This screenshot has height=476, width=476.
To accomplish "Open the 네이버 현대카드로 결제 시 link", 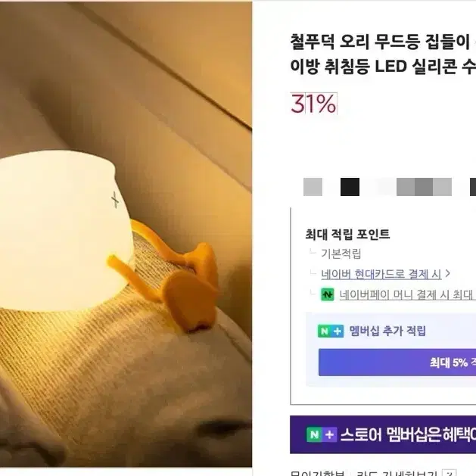I will tap(381, 274).
